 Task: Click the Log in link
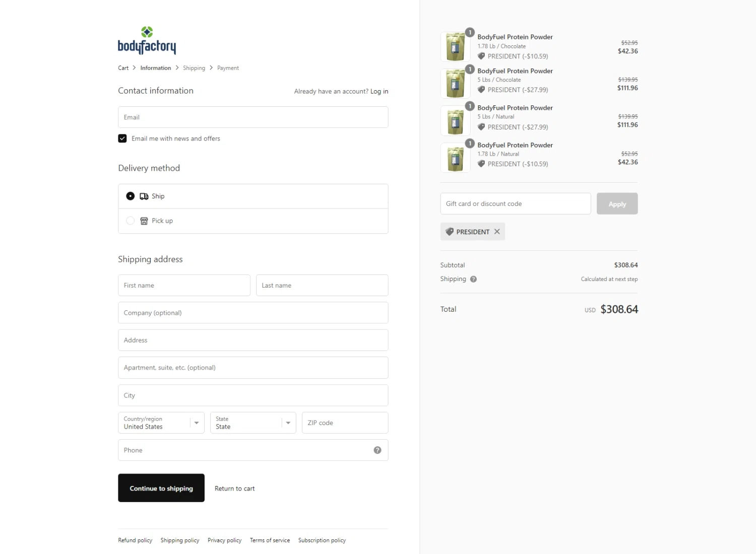click(x=379, y=92)
